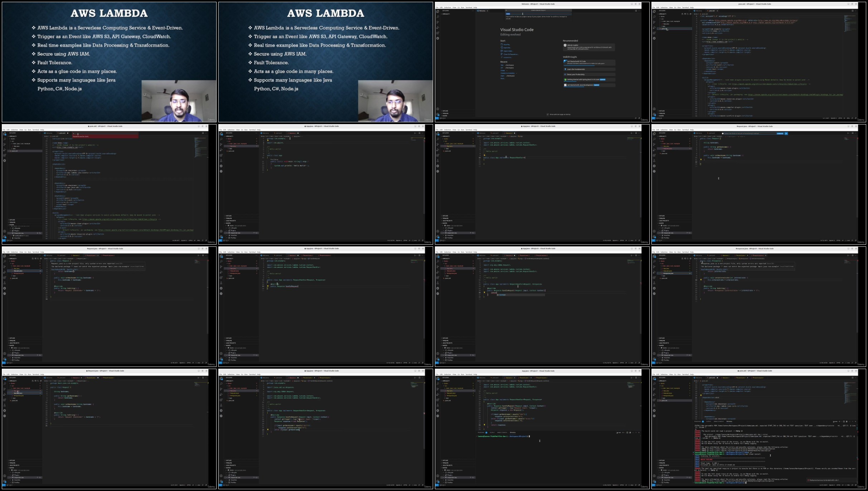Open Accounts icon in the Welcome page frame
Image resolution: width=868 pixels, height=491 pixels.
437,109
